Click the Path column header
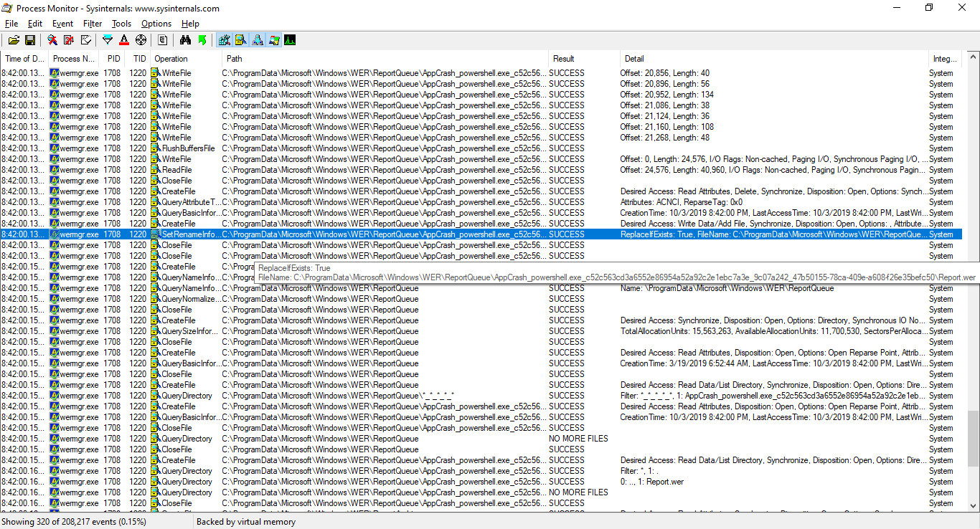The width and height of the screenshot is (980, 529). [386, 59]
